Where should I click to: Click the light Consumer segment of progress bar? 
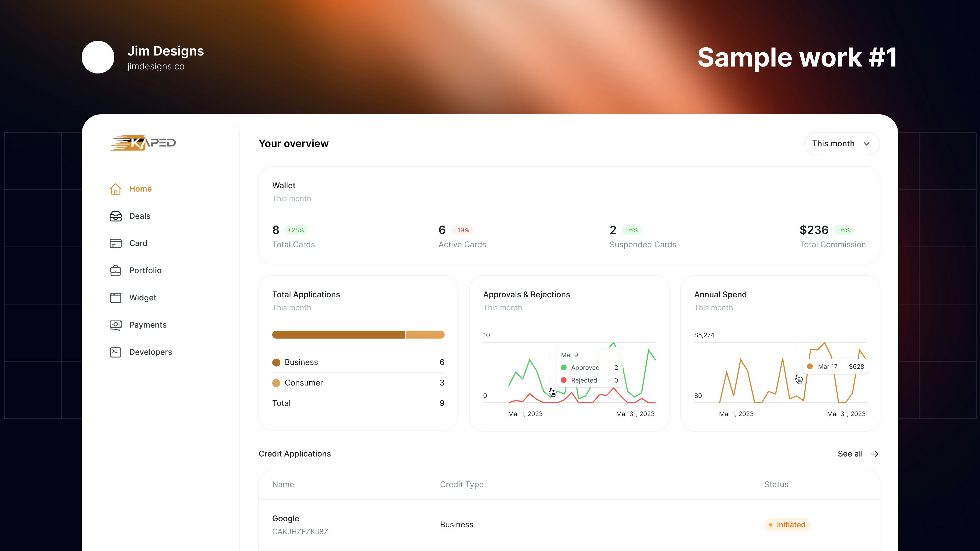click(425, 335)
